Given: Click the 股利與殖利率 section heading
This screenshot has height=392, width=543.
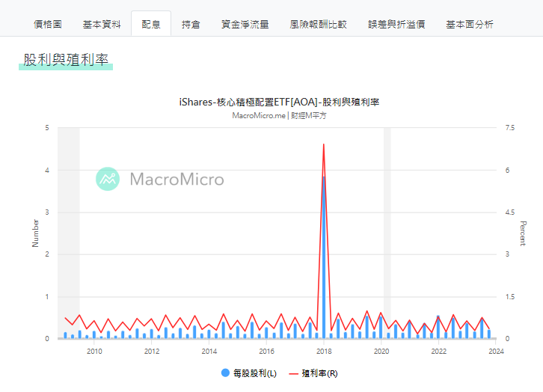Looking at the screenshot, I should tap(66, 60).
